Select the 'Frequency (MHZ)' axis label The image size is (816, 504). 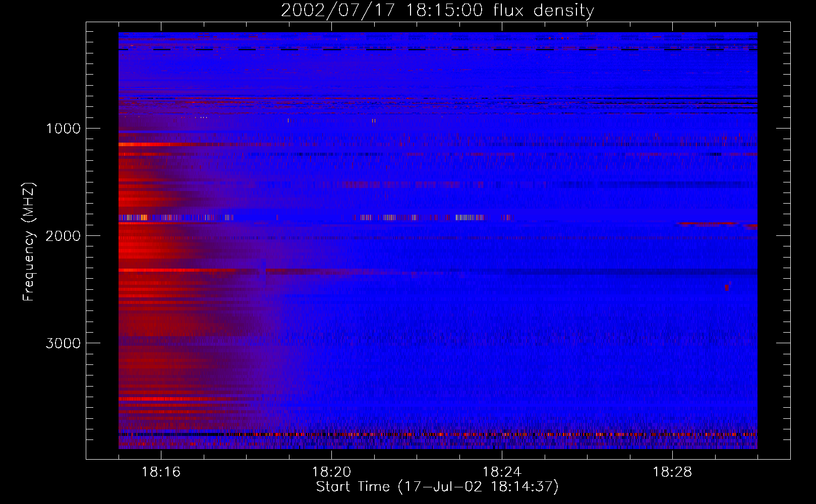[29, 242]
